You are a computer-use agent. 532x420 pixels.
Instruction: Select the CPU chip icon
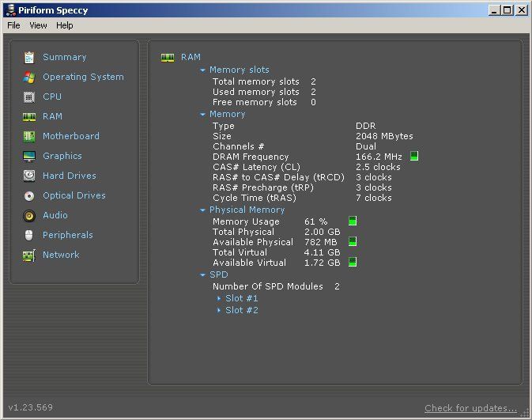pos(29,96)
